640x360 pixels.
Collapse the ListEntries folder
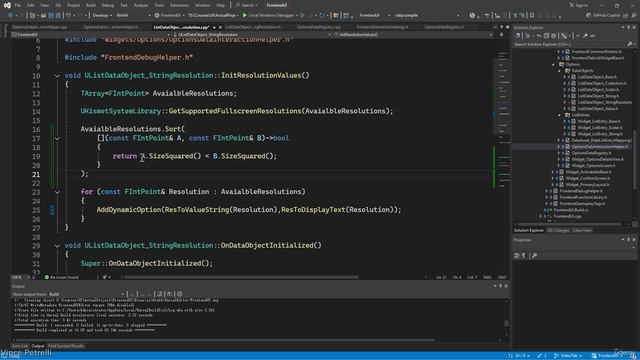(x=560, y=115)
